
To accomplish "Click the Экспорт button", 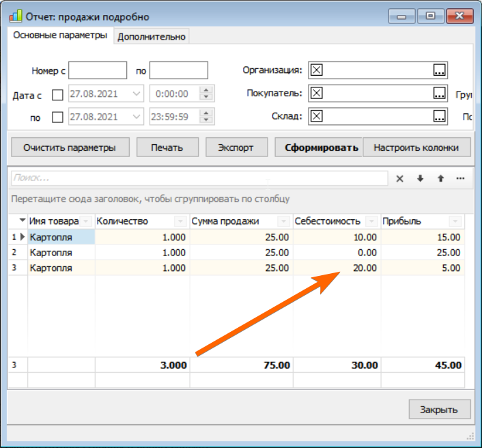I will coord(236,148).
